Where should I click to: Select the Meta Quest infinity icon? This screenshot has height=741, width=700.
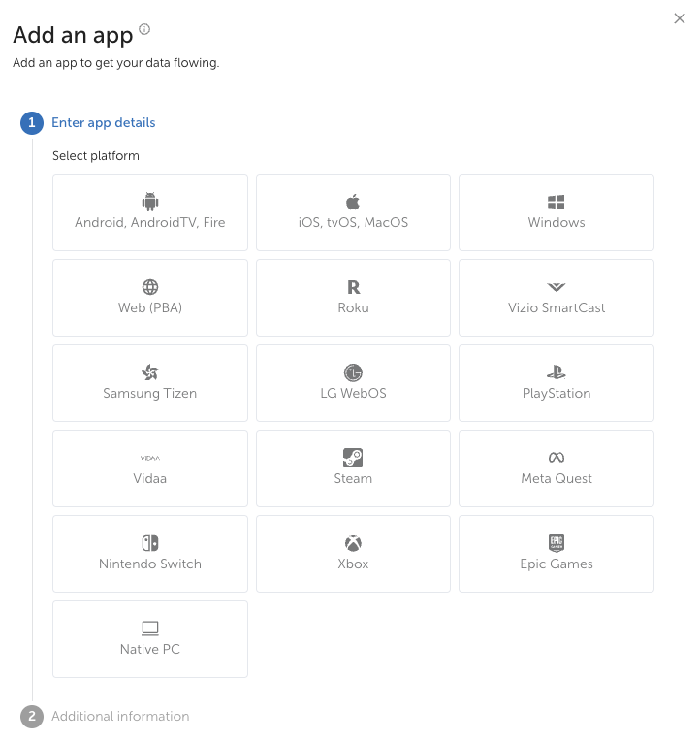tap(557, 458)
